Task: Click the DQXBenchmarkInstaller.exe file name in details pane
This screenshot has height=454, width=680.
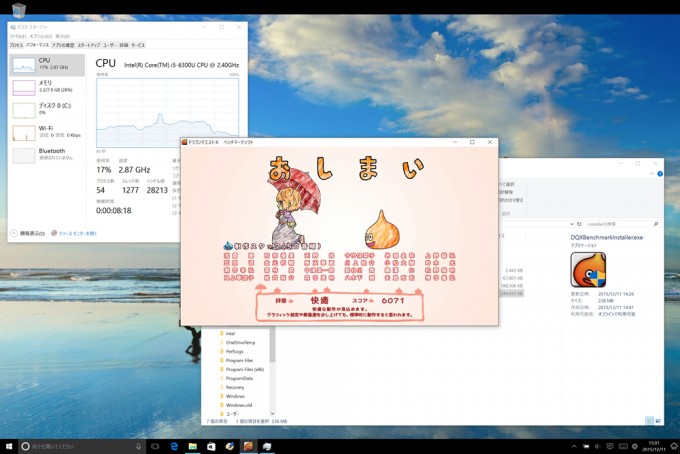Action: click(607, 238)
